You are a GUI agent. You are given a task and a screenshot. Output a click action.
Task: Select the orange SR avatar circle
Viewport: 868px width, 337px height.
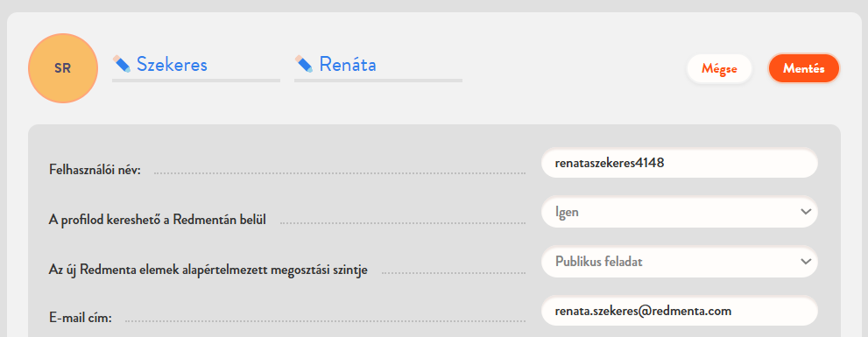pyautogui.click(x=63, y=68)
